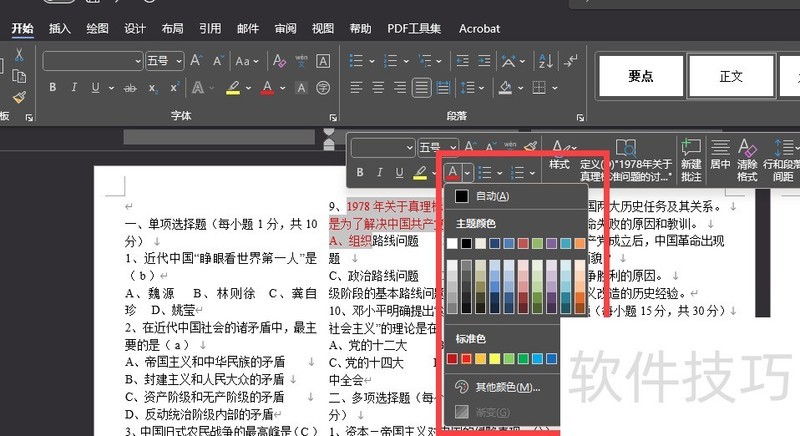Choose 其他颜色 (More Colors) option
This screenshot has width=800, height=436.
point(507,387)
